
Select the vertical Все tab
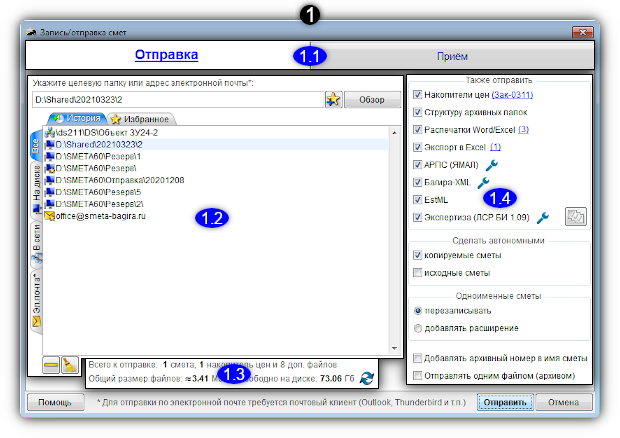pyautogui.click(x=36, y=145)
